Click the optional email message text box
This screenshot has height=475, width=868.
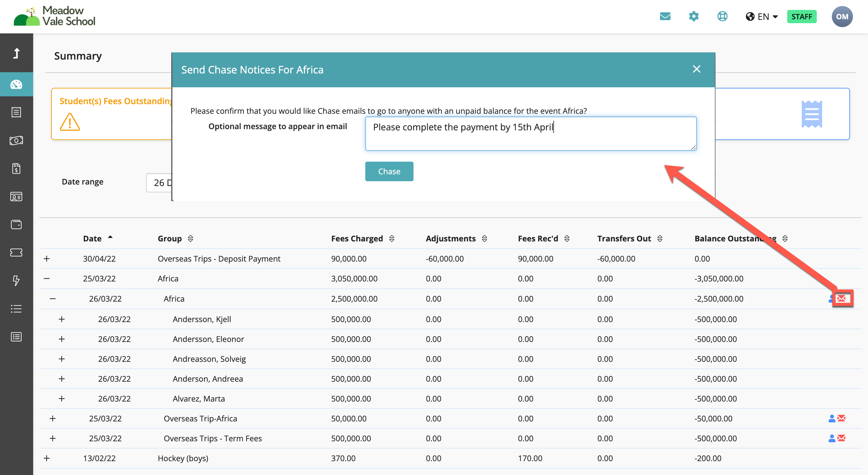click(x=531, y=134)
